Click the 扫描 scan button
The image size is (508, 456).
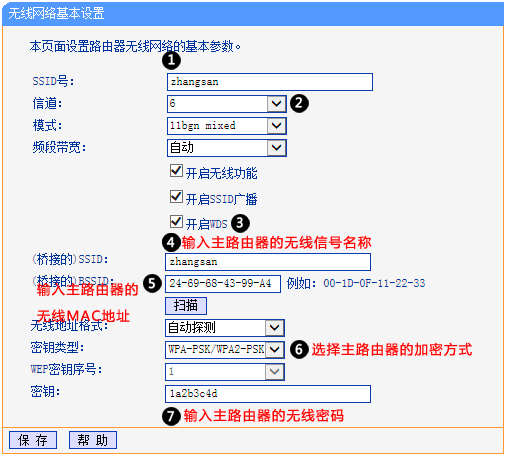click(186, 306)
